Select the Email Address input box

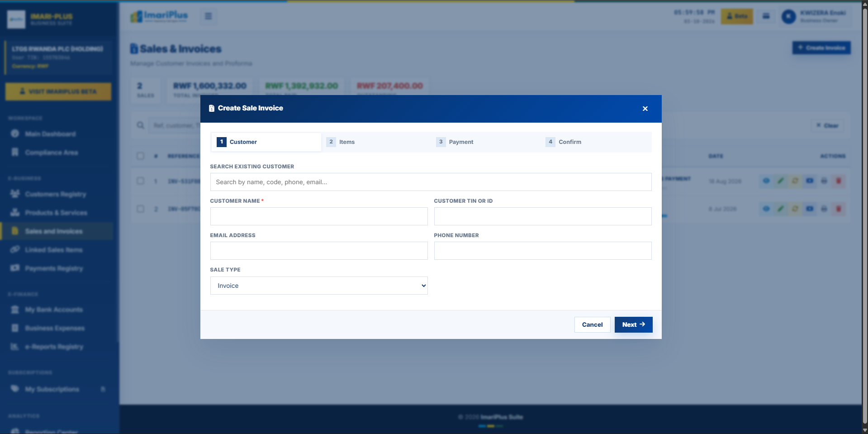point(319,251)
